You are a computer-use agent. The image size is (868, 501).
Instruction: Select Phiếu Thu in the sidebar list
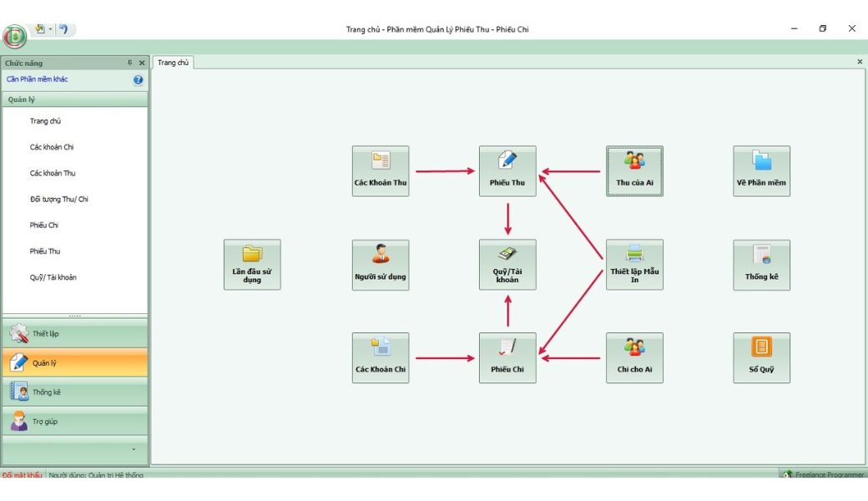pos(45,250)
